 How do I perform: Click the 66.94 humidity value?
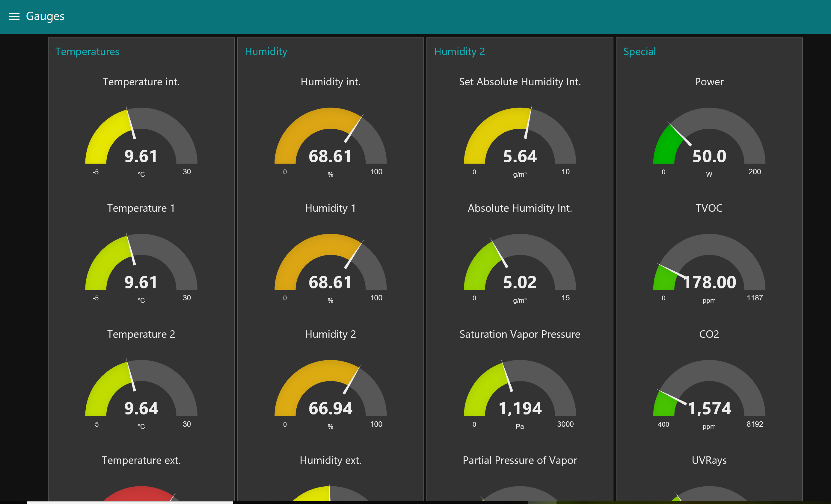click(x=331, y=408)
